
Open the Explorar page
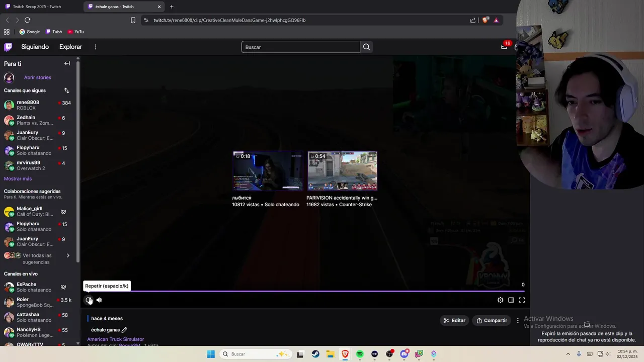70,47
